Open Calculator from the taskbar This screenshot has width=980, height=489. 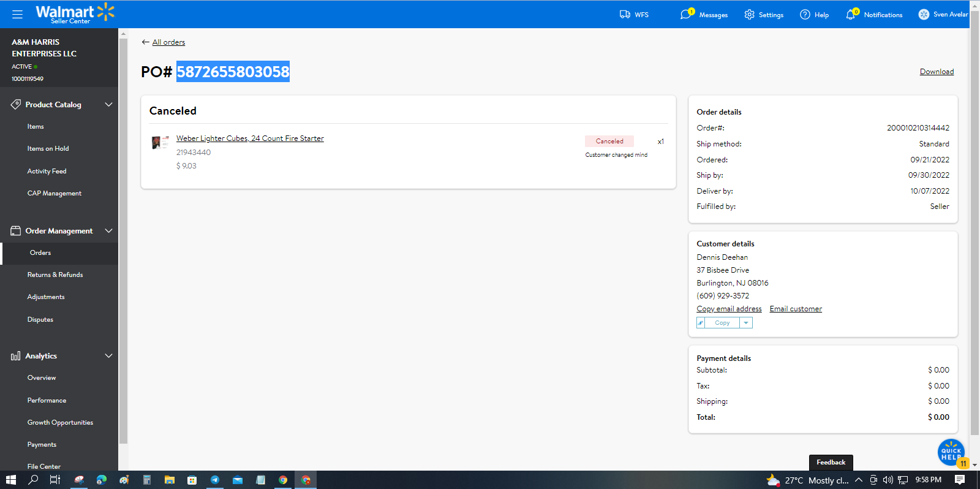[x=147, y=480]
